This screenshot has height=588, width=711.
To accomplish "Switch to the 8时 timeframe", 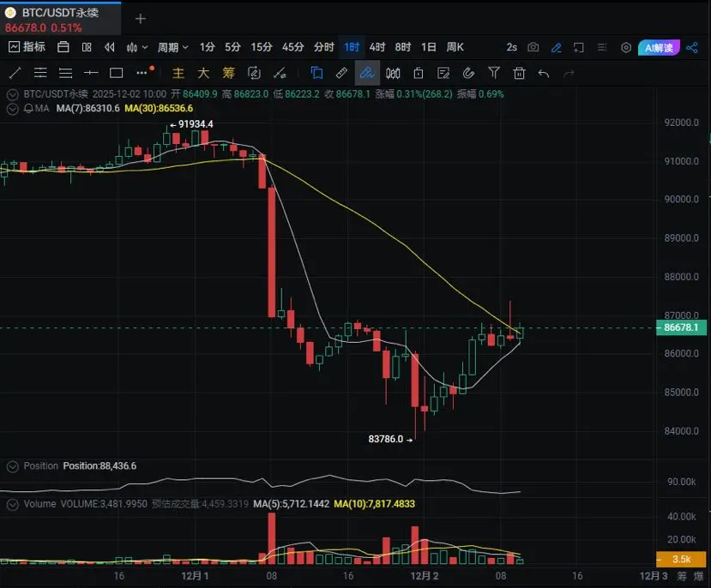I will (402, 46).
